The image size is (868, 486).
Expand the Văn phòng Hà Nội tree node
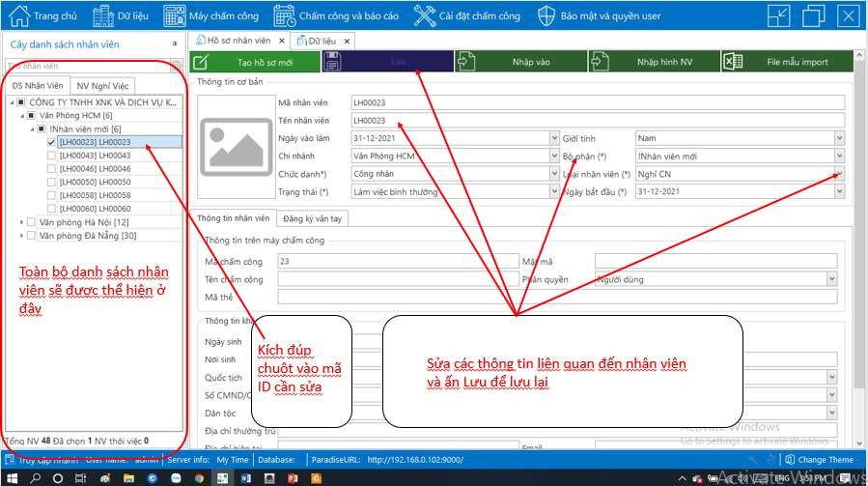21,222
